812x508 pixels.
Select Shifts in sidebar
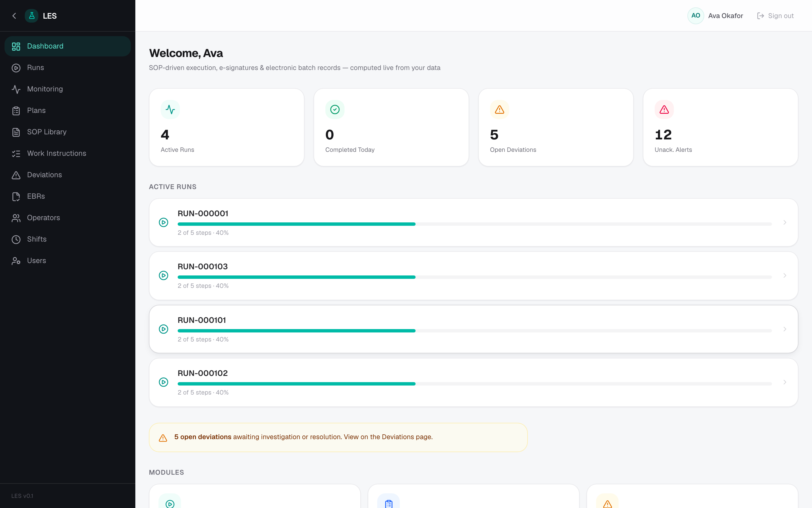point(67,240)
